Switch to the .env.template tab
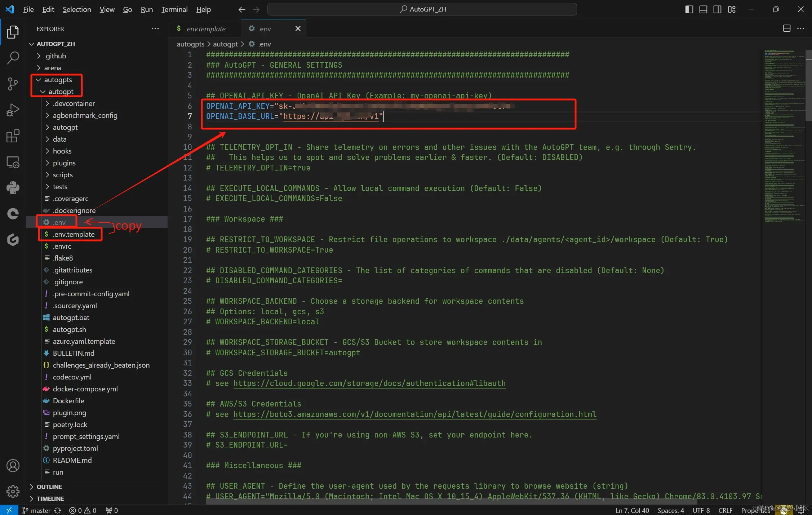Viewport: 812px width, 515px height. 204,28
